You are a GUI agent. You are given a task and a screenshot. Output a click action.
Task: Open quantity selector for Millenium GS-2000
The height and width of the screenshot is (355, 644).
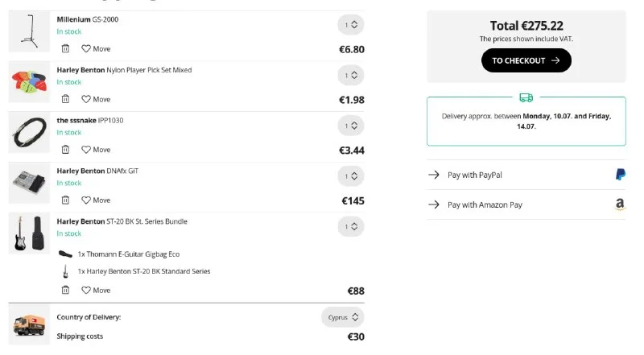(x=351, y=25)
